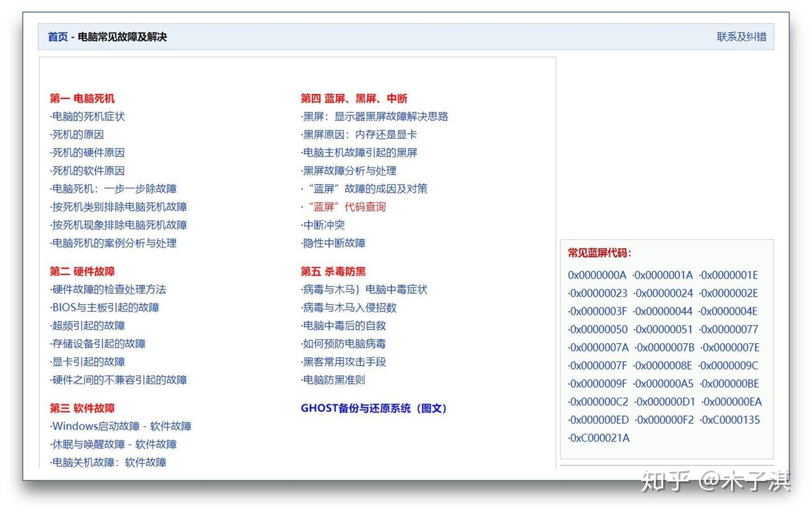
Task: View 电脑主机故障引起的黑屏 article
Action: pyautogui.click(x=360, y=152)
